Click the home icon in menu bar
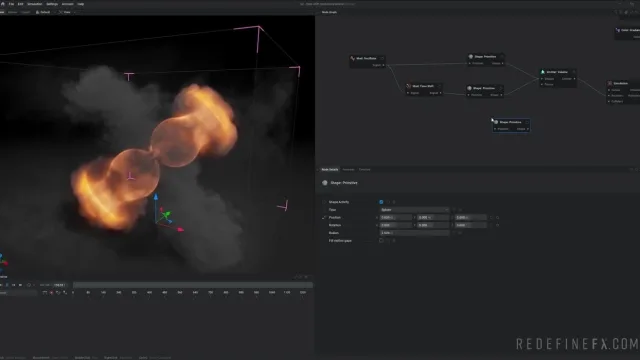Viewport: 640px width, 360px height. [x=3, y=4]
